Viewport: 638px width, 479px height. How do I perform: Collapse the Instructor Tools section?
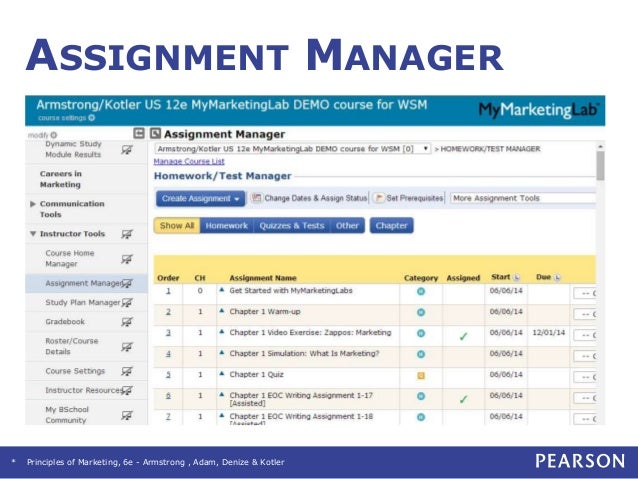pyautogui.click(x=33, y=234)
